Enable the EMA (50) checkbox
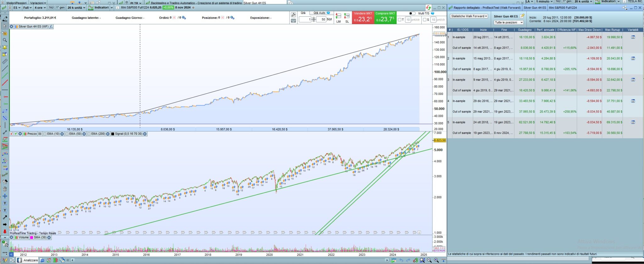 [x=67, y=134]
